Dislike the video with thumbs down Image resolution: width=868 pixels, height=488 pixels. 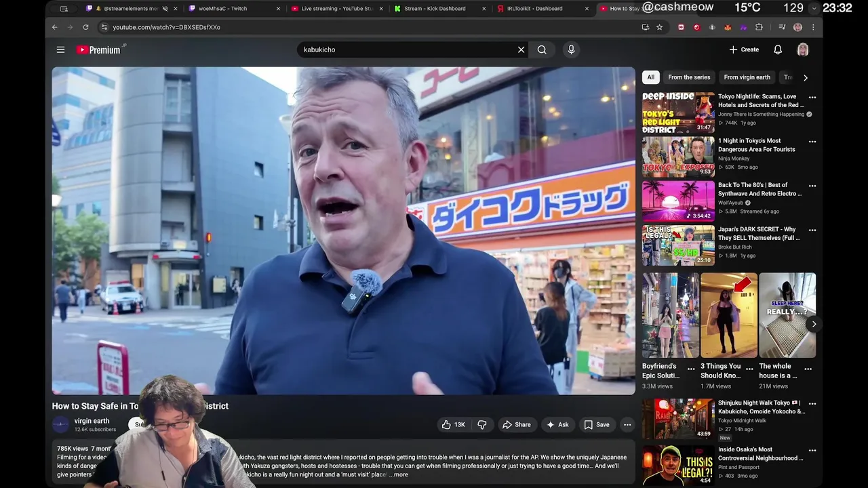pyautogui.click(x=482, y=424)
